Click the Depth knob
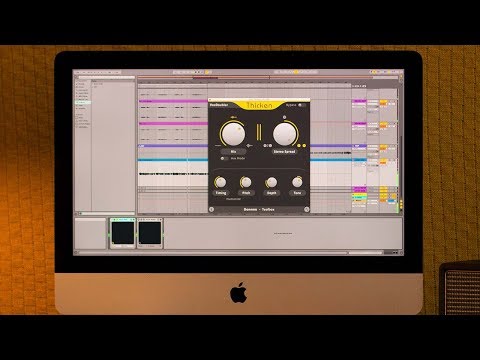 pos(272,182)
